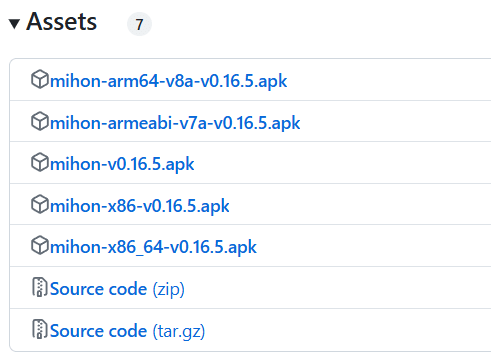This screenshot has height=361, width=491.
Task: Download Source code (zip)
Action: (x=117, y=289)
